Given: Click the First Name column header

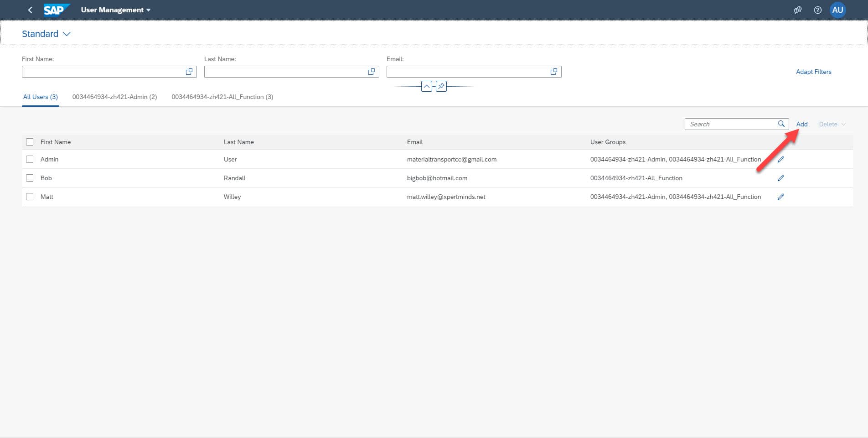Looking at the screenshot, I should [x=56, y=142].
